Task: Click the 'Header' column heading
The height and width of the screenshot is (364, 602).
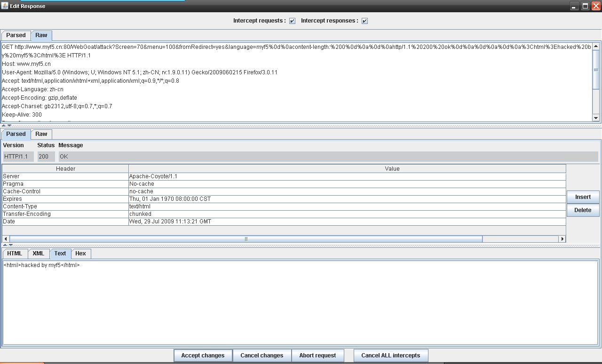Action: (65, 168)
